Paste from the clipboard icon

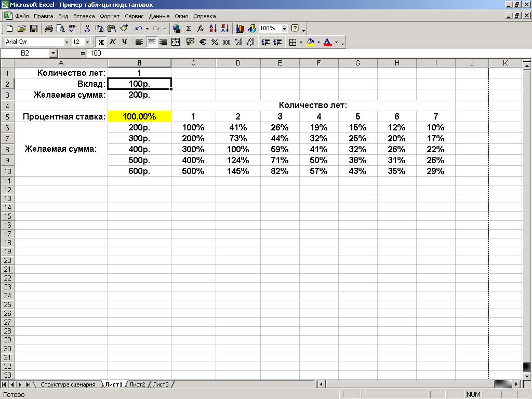(111, 29)
